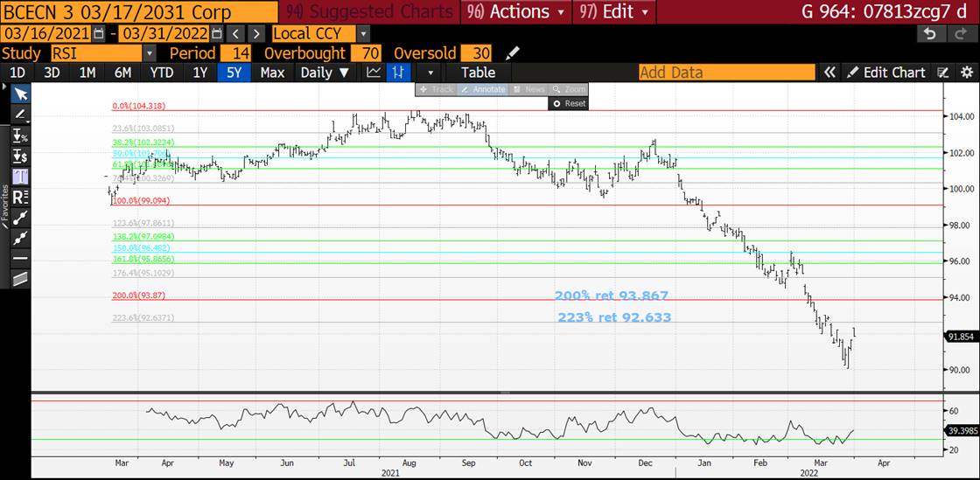Click the Add Data field

[727, 73]
